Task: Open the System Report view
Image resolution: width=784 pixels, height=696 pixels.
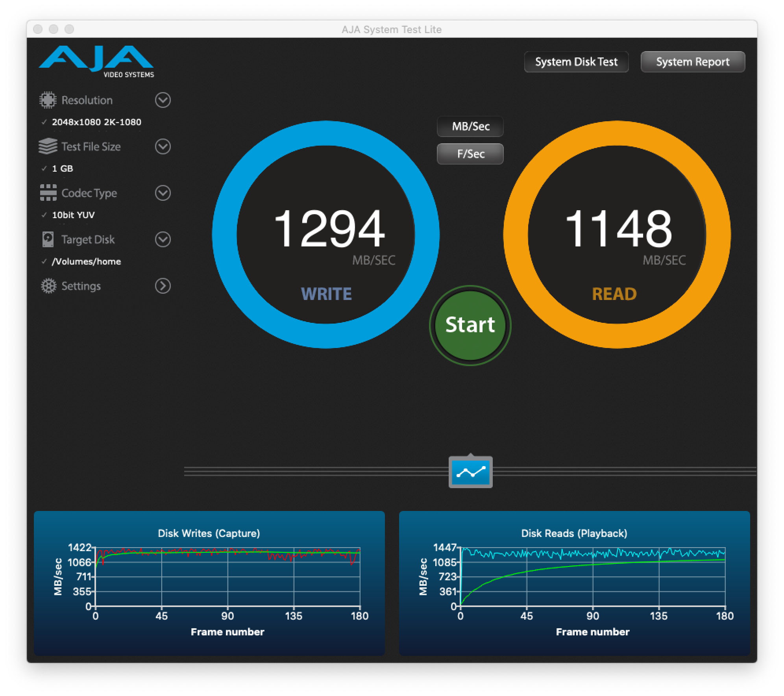Action: [x=693, y=62]
